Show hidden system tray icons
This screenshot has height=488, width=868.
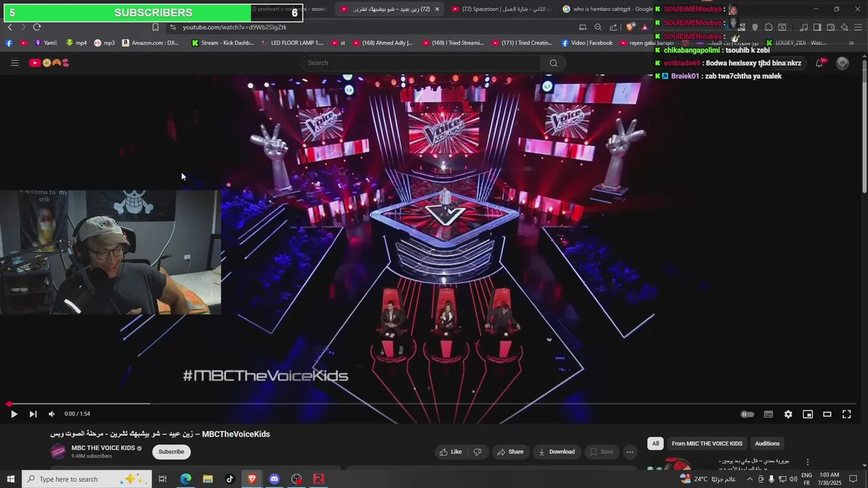tap(750, 479)
